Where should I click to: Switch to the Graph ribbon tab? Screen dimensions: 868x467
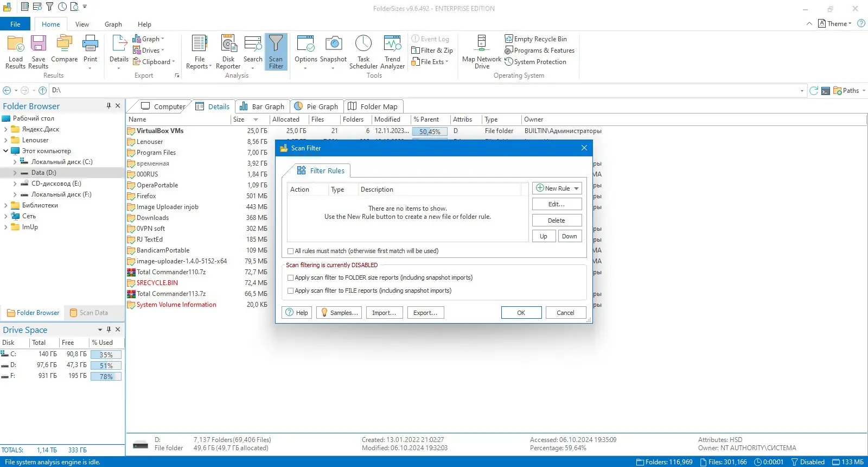(x=113, y=24)
